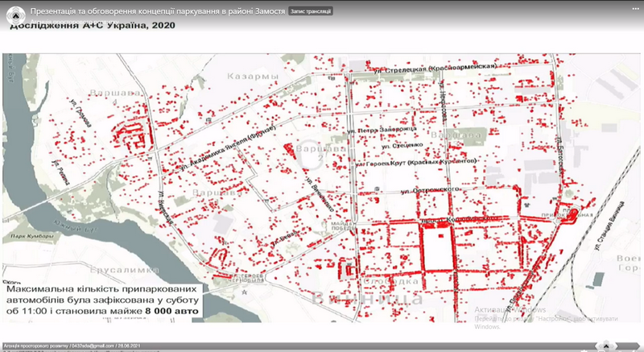This screenshot has width=644, height=352.
Task: Click the horizontal scrollbar at the bottom edge
Action: tap(322, 350)
